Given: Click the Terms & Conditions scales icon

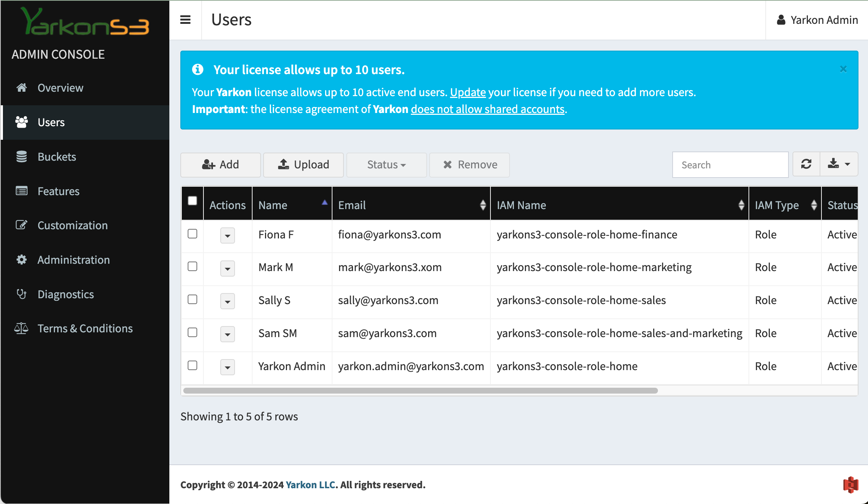Looking at the screenshot, I should tap(21, 328).
